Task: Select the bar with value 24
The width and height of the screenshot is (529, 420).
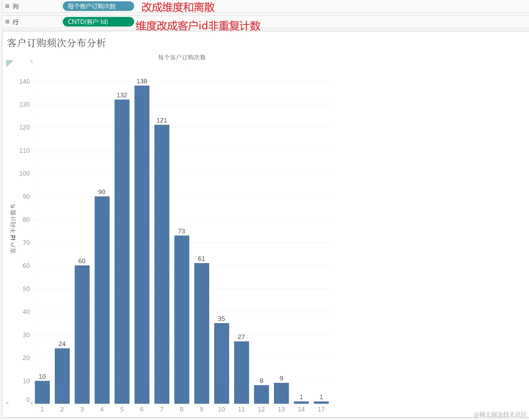Action: [62, 376]
